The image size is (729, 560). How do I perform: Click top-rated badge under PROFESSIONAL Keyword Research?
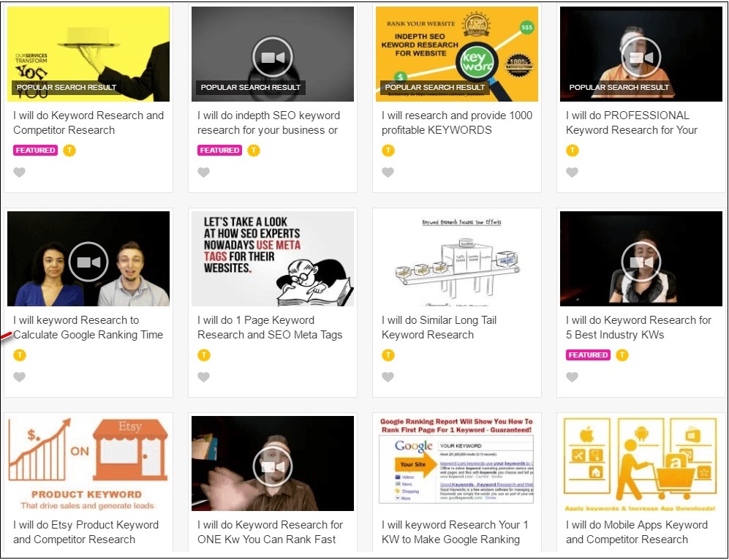(573, 151)
